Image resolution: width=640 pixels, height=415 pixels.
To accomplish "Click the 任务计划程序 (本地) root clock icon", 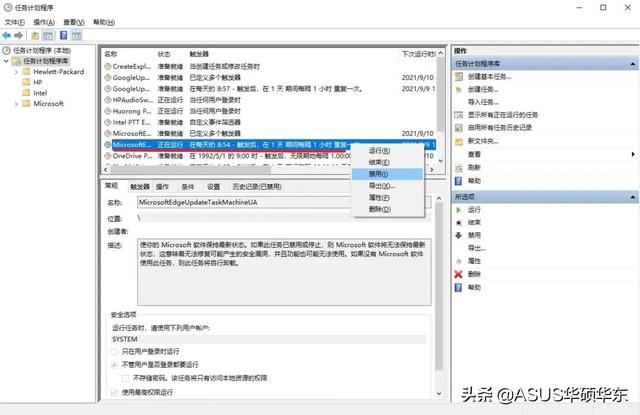I will point(7,50).
